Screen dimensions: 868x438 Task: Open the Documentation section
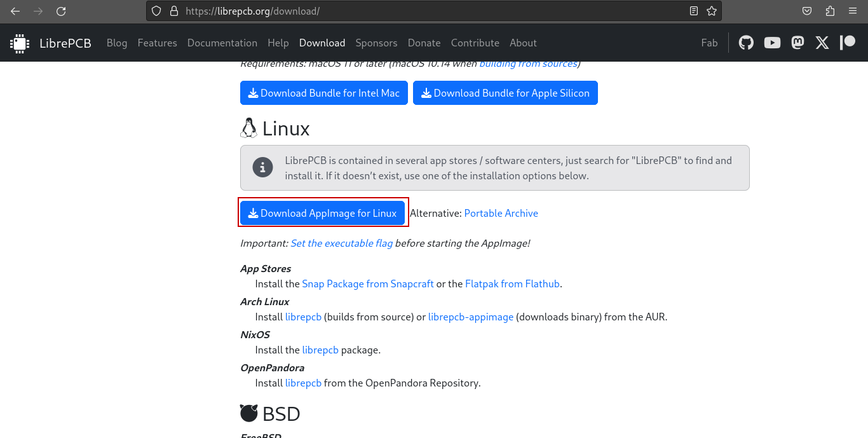click(x=222, y=43)
